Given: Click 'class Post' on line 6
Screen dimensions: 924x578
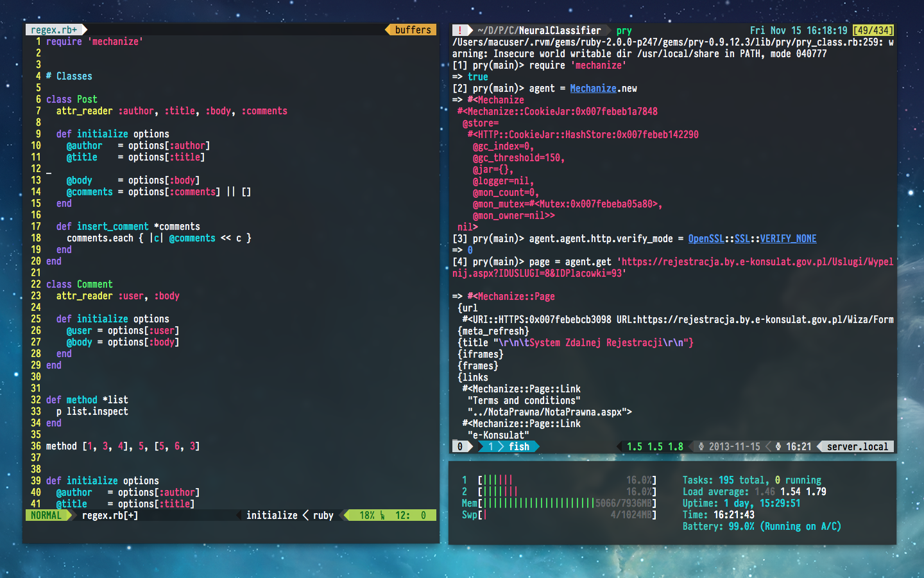Looking at the screenshot, I should point(72,99).
